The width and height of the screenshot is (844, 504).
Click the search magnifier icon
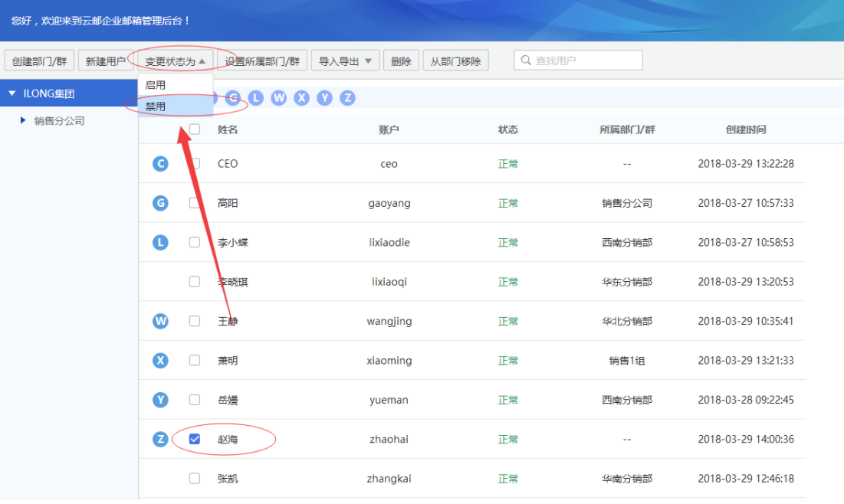(x=526, y=61)
